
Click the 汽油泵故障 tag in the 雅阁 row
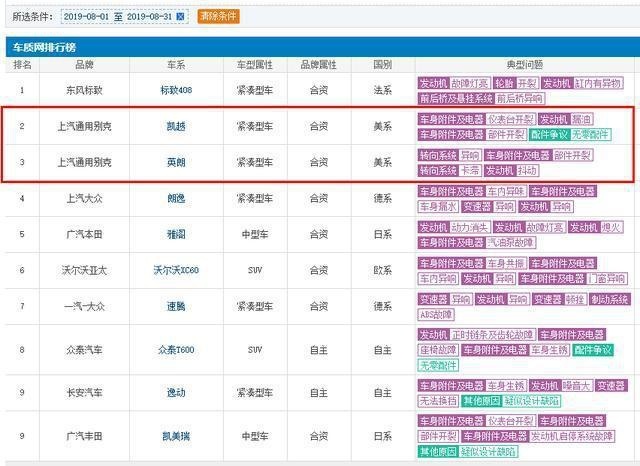point(510,242)
